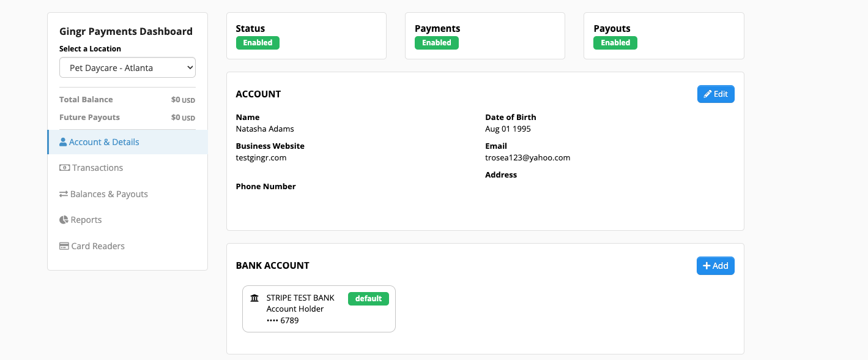Open Account & Details section
The height and width of the screenshot is (360, 868).
click(127, 142)
